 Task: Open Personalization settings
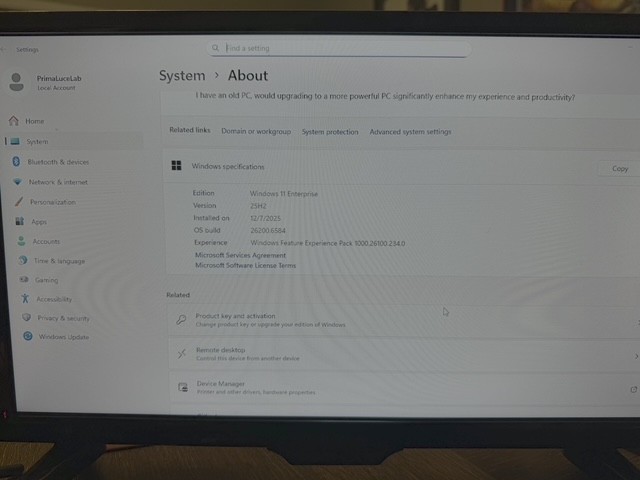tap(52, 202)
